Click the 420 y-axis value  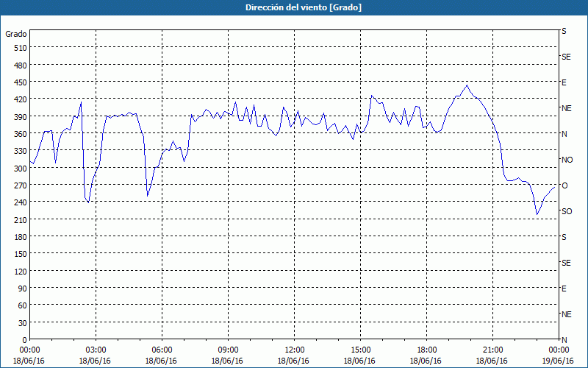pyautogui.click(x=21, y=100)
